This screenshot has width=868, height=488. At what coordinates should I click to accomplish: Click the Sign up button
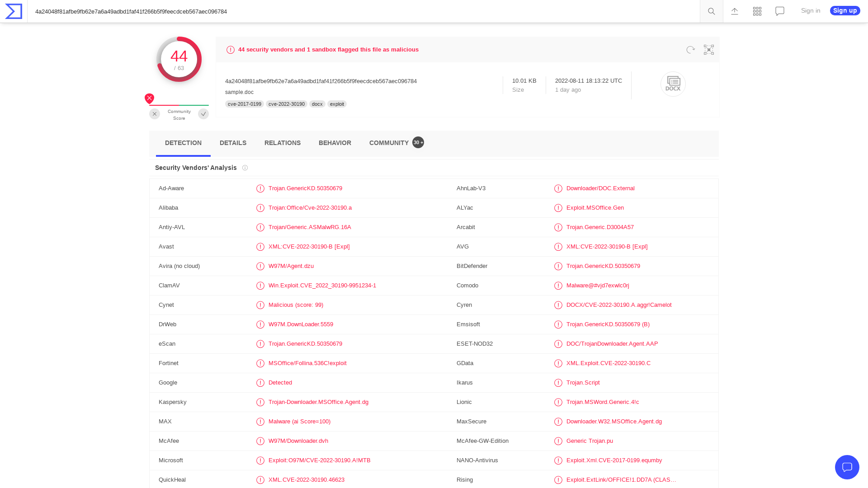point(845,10)
